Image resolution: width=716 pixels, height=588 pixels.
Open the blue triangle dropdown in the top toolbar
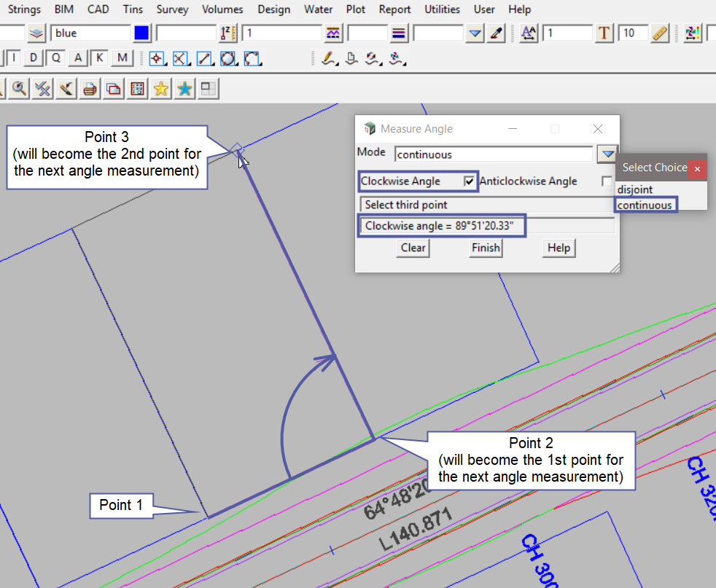[475, 34]
